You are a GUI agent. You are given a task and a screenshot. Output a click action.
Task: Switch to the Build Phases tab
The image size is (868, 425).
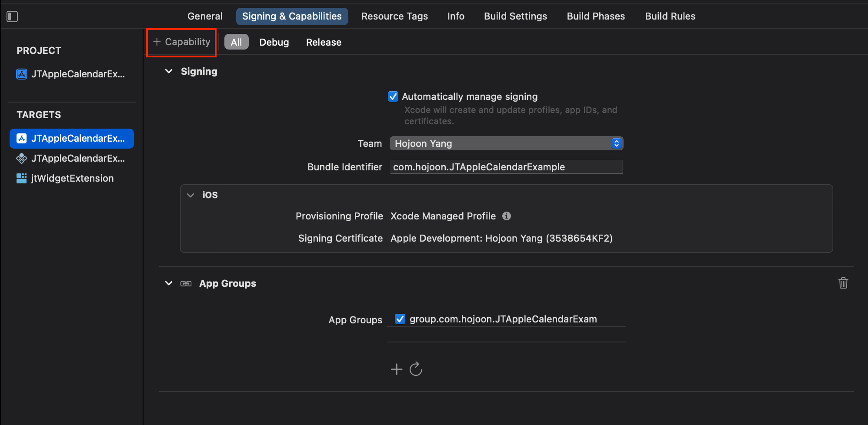point(595,17)
